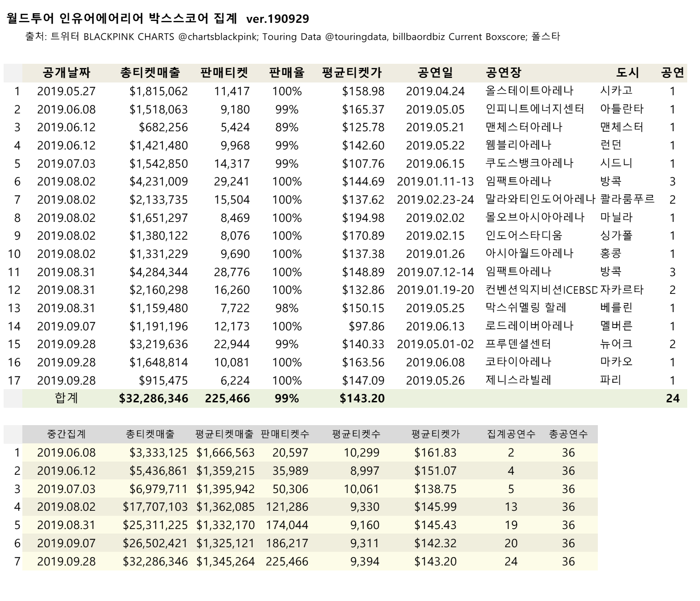Click the 중간집계 header in the lower table

pos(67,434)
